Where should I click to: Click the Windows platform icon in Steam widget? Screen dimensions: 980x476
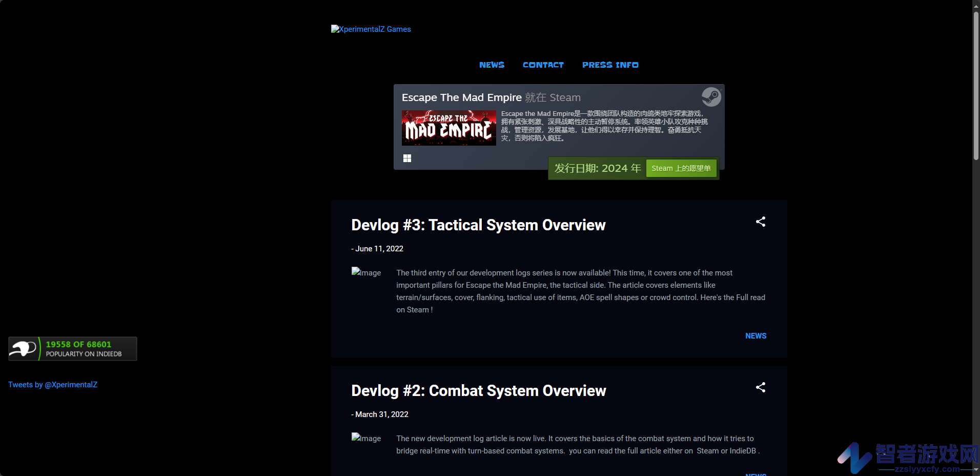point(407,158)
